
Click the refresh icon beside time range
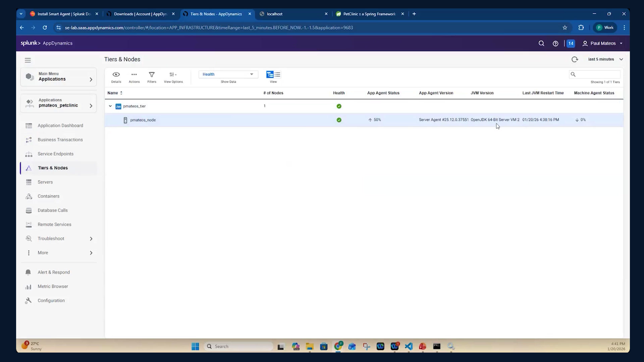pos(575,59)
